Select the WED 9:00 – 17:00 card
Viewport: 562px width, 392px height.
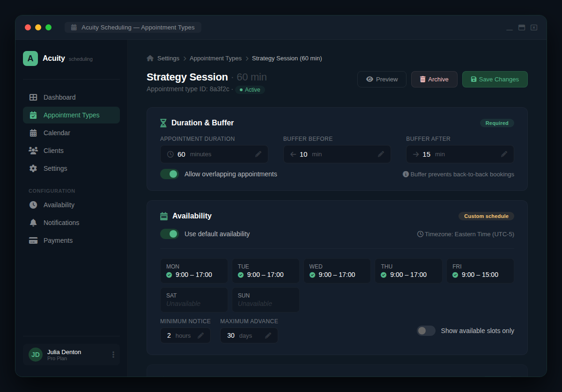coord(337,271)
